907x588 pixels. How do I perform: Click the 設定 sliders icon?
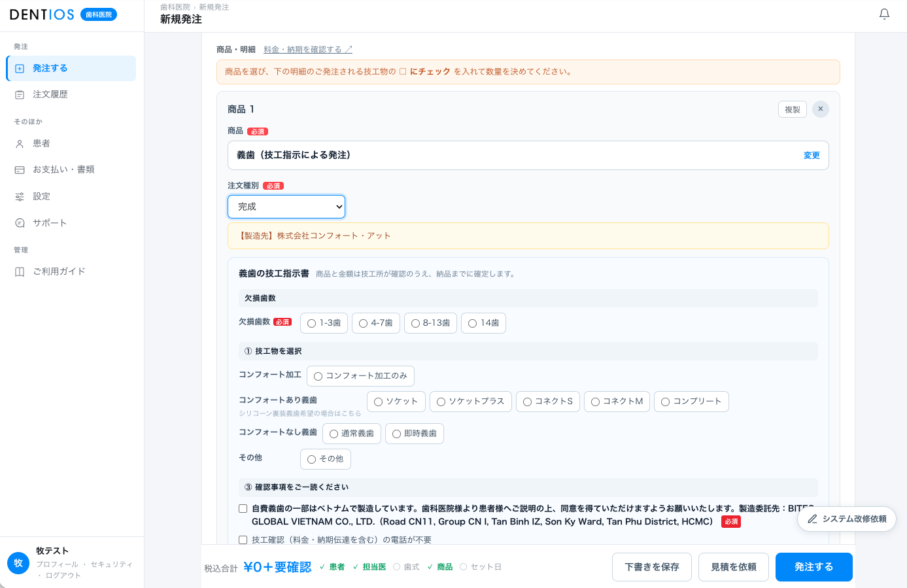20,197
